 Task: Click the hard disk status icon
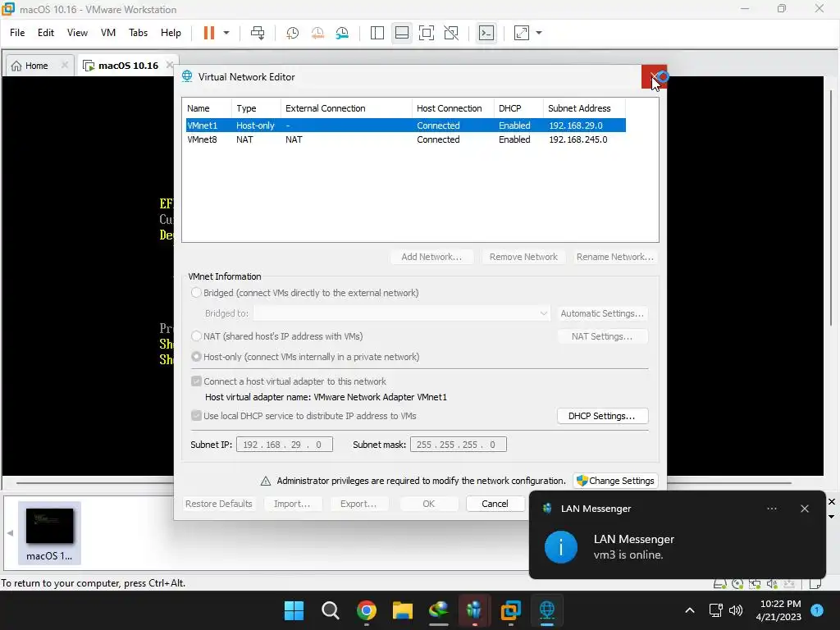point(720,583)
